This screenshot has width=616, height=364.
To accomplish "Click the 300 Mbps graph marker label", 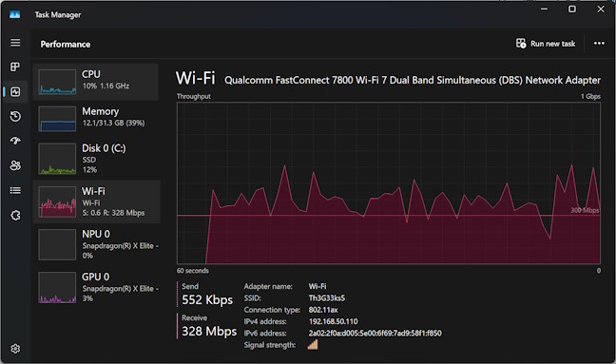I will click(x=585, y=210).
